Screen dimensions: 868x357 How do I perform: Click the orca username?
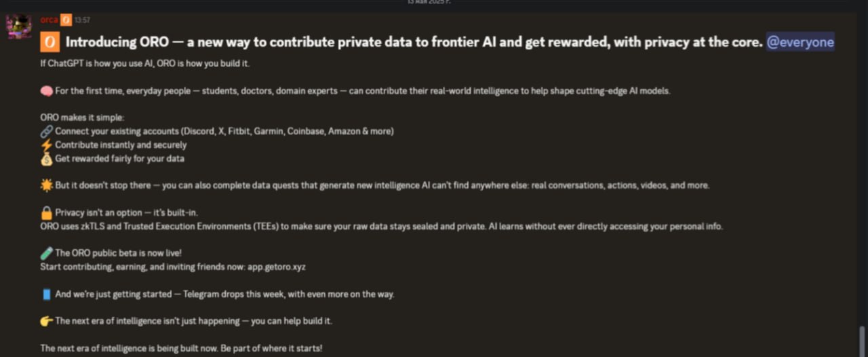(x=49, y=20)
